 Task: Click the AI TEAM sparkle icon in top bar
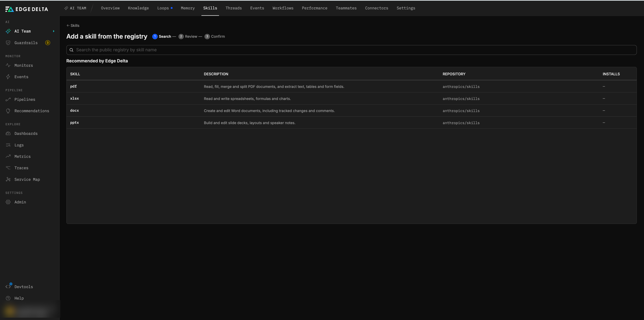[66, 8]
